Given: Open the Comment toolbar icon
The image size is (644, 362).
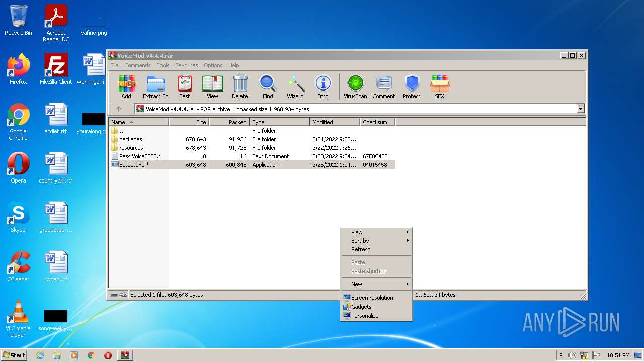Looking at the screenshot, I should click(384, 87).
